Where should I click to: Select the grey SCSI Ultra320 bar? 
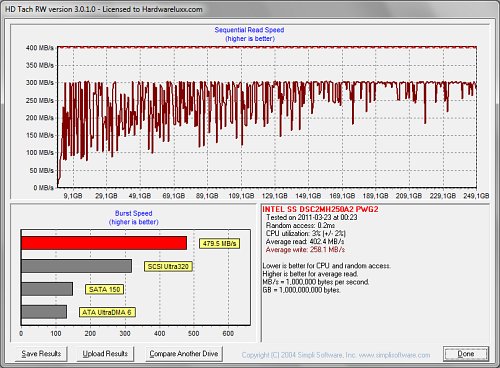coord(76,266)
